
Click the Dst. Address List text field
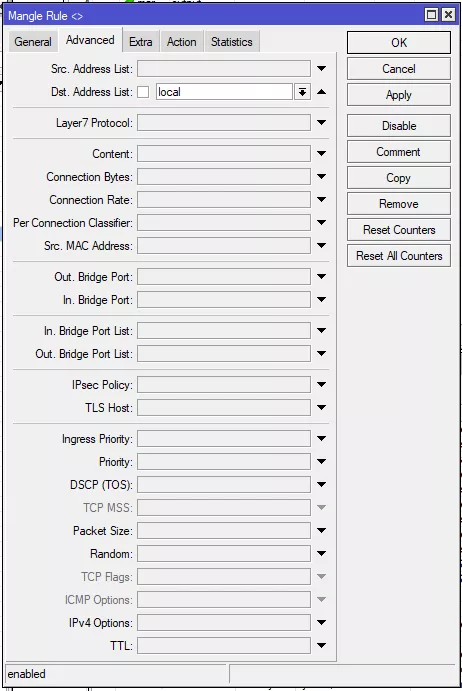(224, 92)
